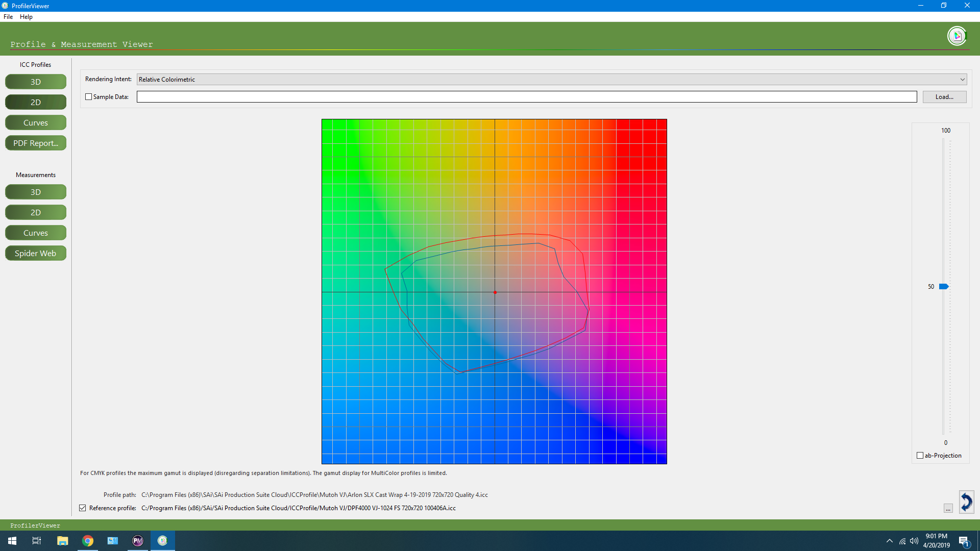Click the Profile path text

[x=314, y=495]
